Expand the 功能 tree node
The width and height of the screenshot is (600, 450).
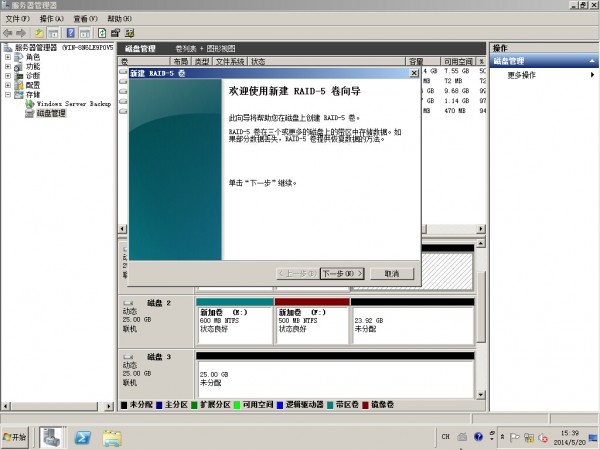click(8, 66)
